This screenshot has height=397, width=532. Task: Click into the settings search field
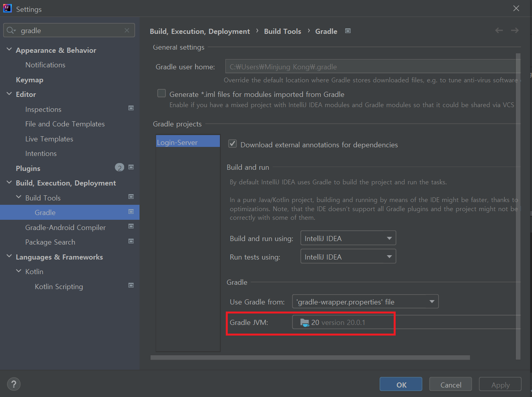(69, 30)
